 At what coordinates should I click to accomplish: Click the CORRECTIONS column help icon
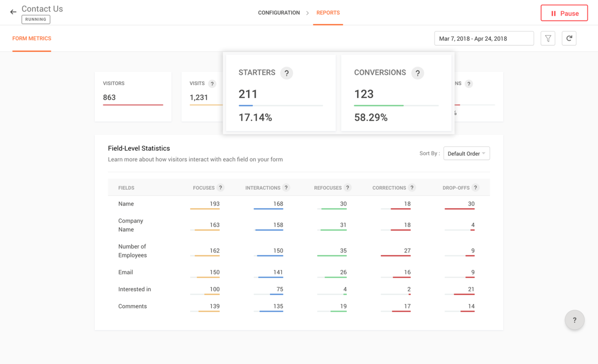(412, 187)
